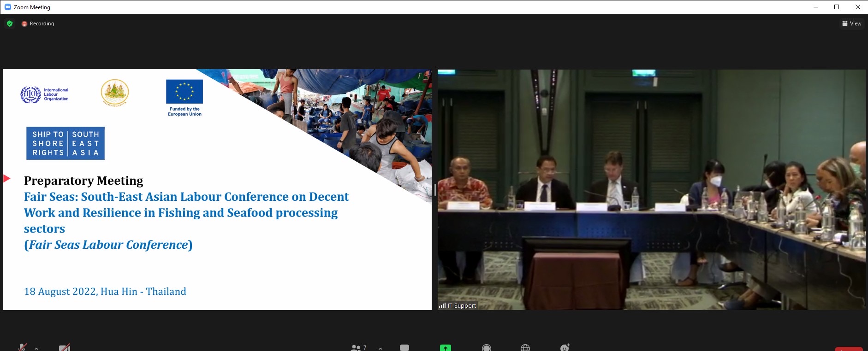Click the Recording indicator
This screenshot has width=868, height=351.
click(x=38, y=23)
